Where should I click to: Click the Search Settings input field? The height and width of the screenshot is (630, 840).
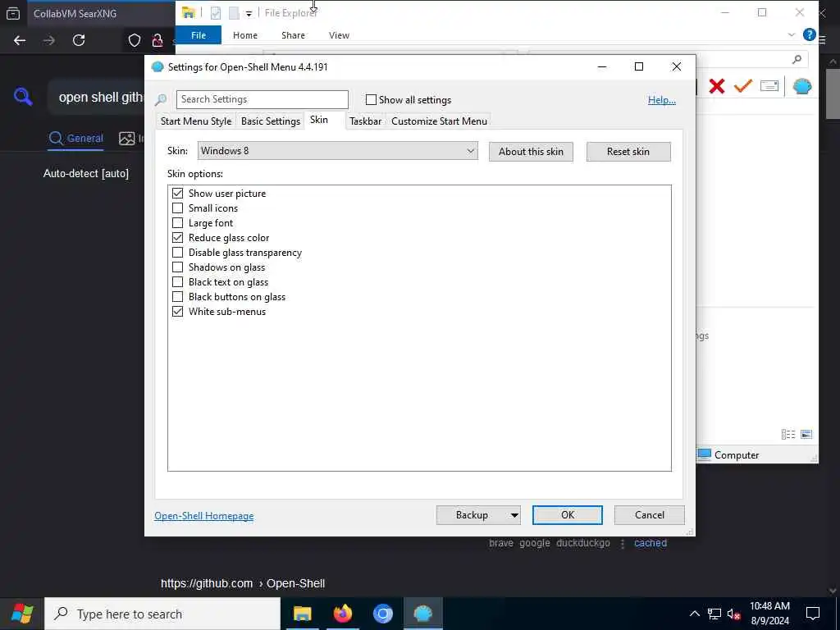tap(262, 99)
